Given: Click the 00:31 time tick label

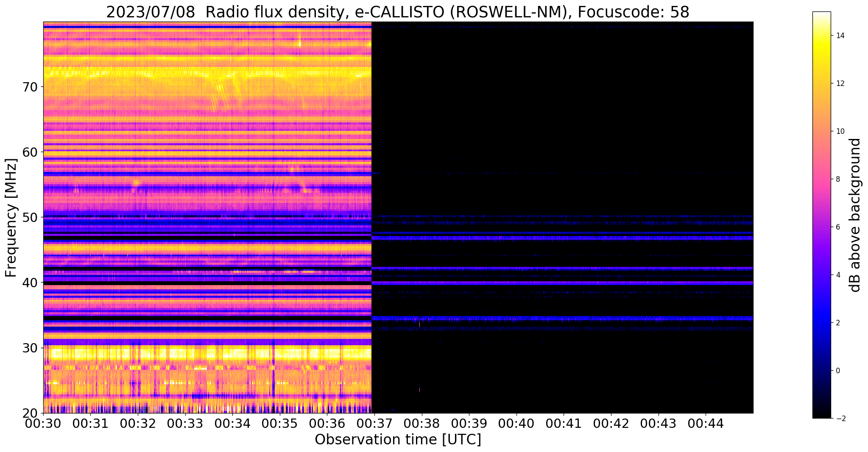Looking at the screenshot, I should coord(91,423).
